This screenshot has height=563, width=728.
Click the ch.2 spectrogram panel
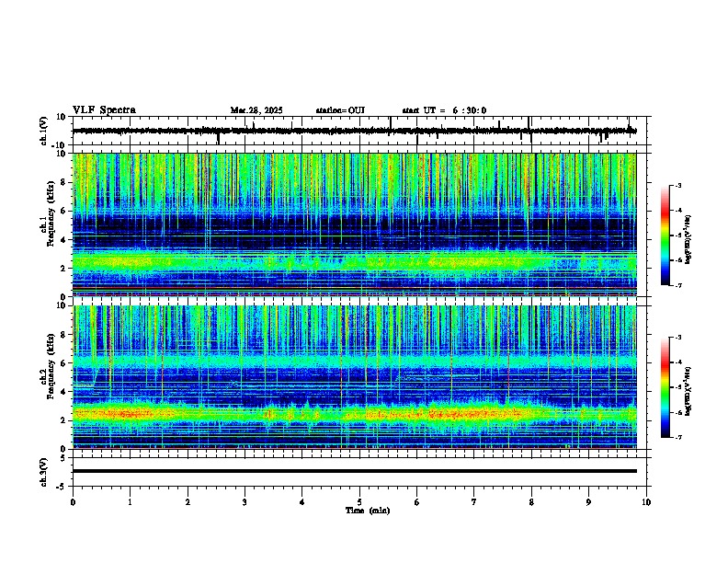pos(354,377)
